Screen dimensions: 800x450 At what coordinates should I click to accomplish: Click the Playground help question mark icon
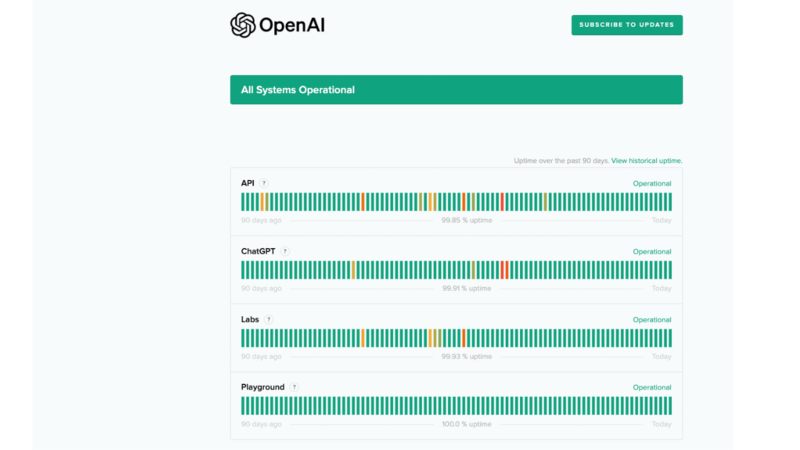(294, 387)
